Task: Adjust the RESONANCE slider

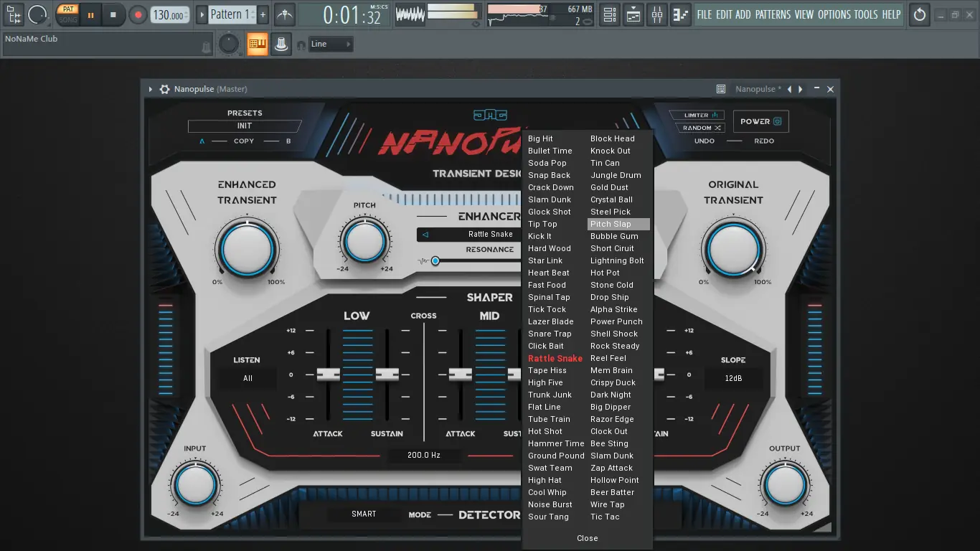Action: pyautogui.click(x=435, y=260)
